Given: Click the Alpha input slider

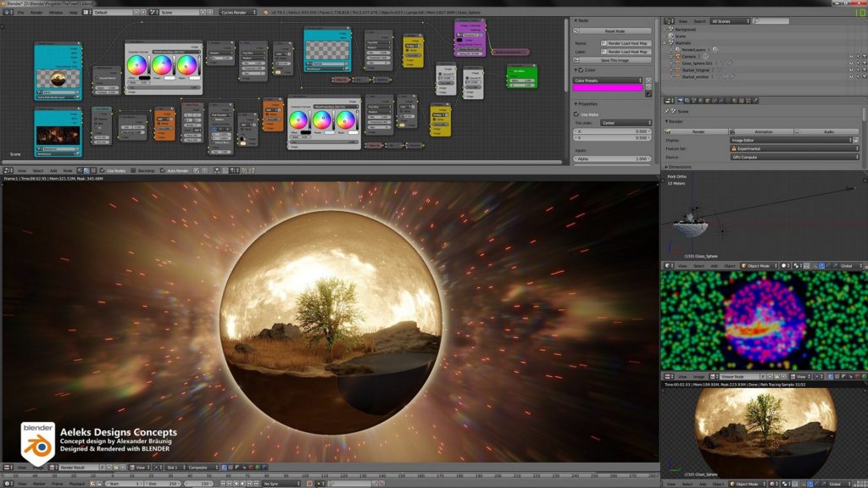Looking at the screenshot, I should tap(612, 158).
